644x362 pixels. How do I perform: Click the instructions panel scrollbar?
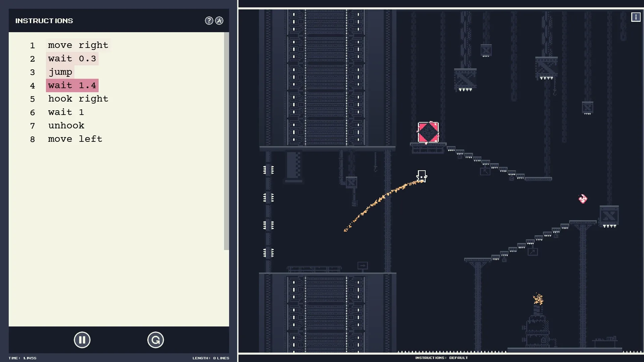(226, 141)
